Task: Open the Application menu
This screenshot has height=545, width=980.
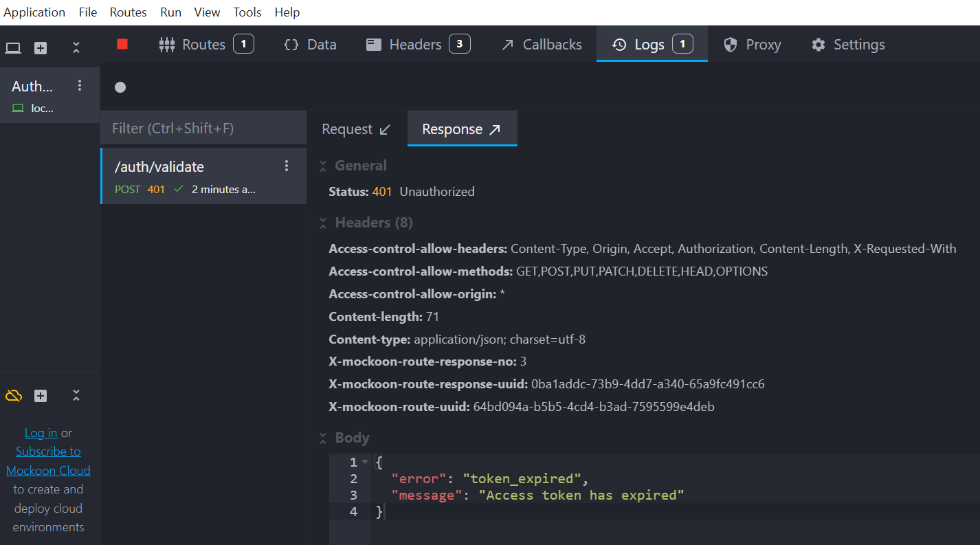Action: [34, 12]
